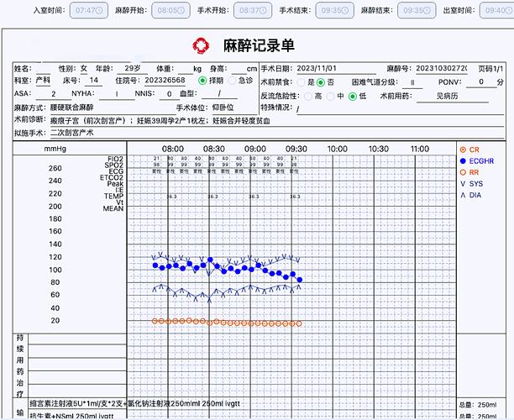
Task: Click the 10:00 time axis label
Action: 338,150
